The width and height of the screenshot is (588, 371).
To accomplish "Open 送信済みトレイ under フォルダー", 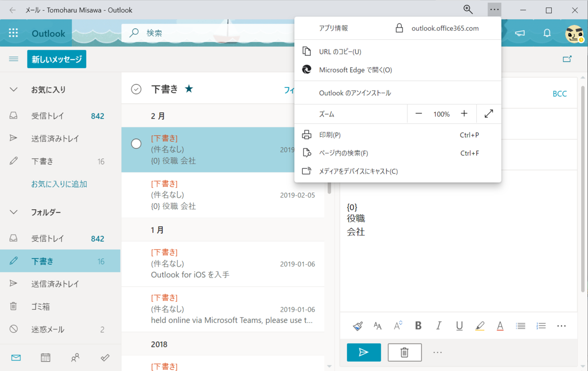I will point(60,284).
